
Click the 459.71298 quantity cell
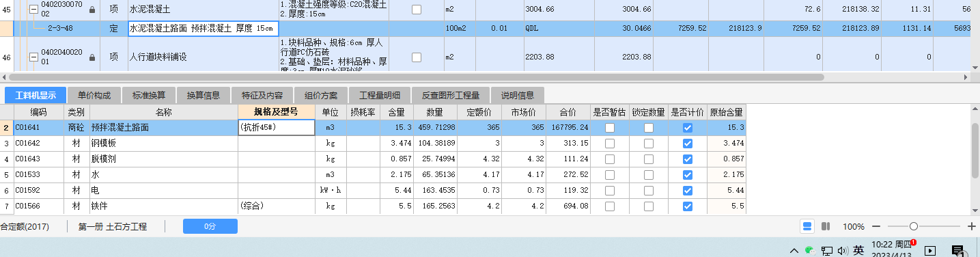point(435,128)
